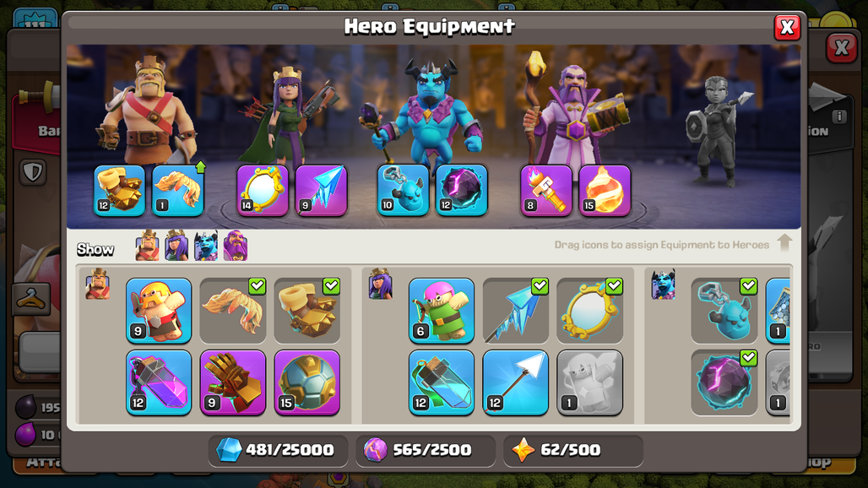Select the level 12 Rage Vial equipment

tap(159, 382)
